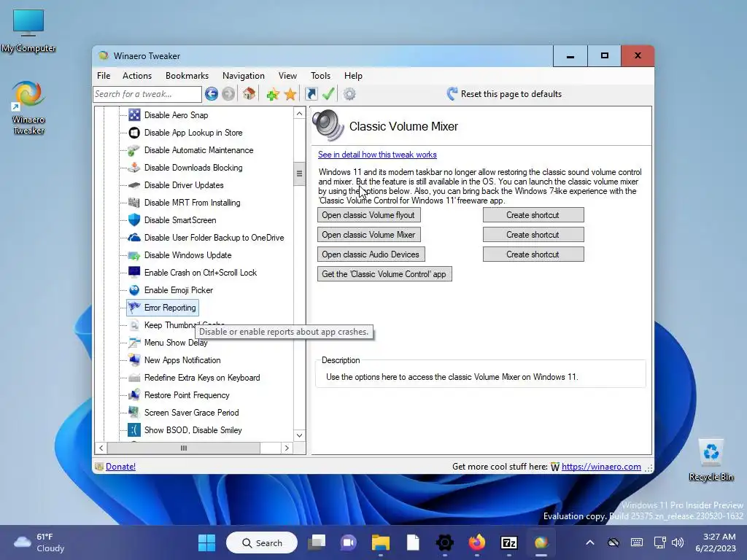
Task: Open the Actions menu
Action: point(136,76)
